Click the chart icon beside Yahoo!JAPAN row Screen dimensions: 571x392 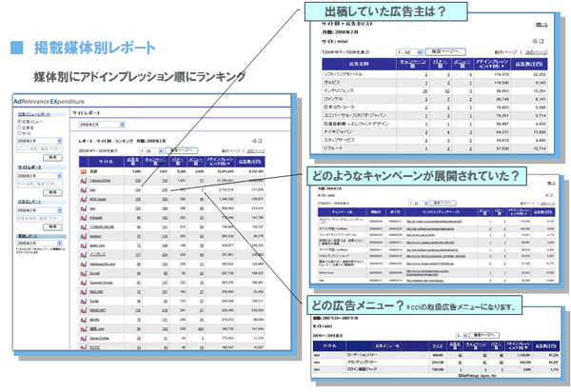(84, 181)
